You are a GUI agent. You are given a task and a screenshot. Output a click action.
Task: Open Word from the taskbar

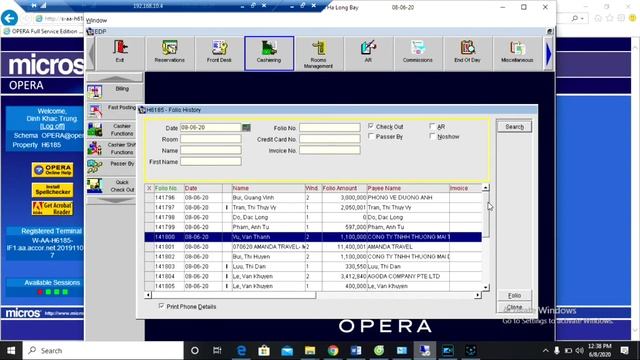(356, 351)
